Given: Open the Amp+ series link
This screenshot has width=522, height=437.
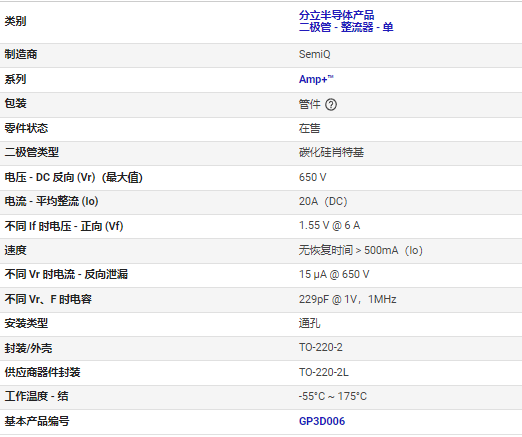Looking at the screenshot, I should (316, 79).
